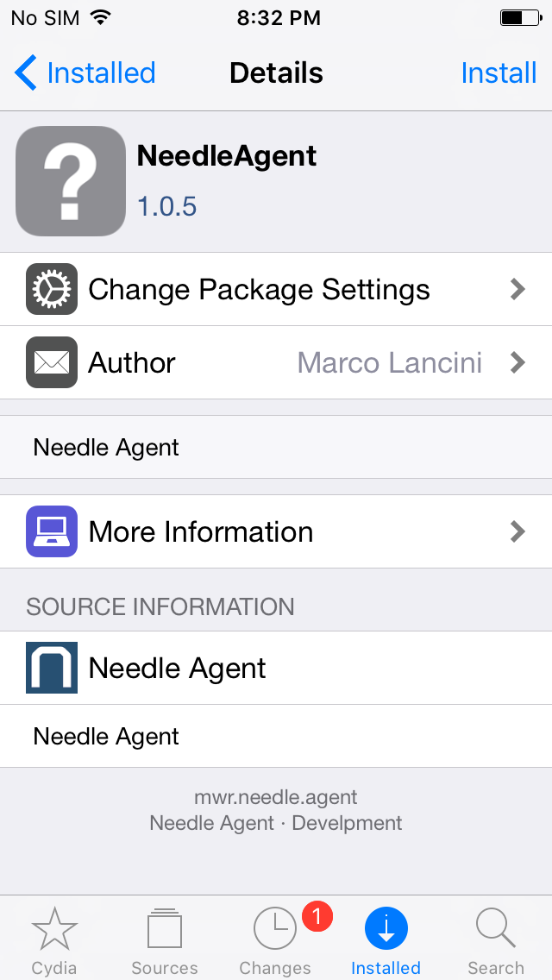Tap the Search magnifying glass icon
The height and width of the screenshot is (980, 552).
click(496, 930)
